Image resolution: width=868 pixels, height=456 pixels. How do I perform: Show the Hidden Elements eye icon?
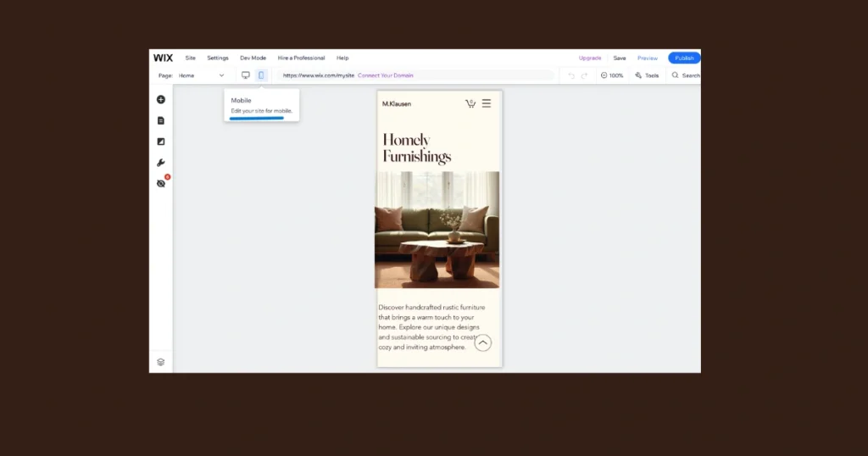click(161, 183)
